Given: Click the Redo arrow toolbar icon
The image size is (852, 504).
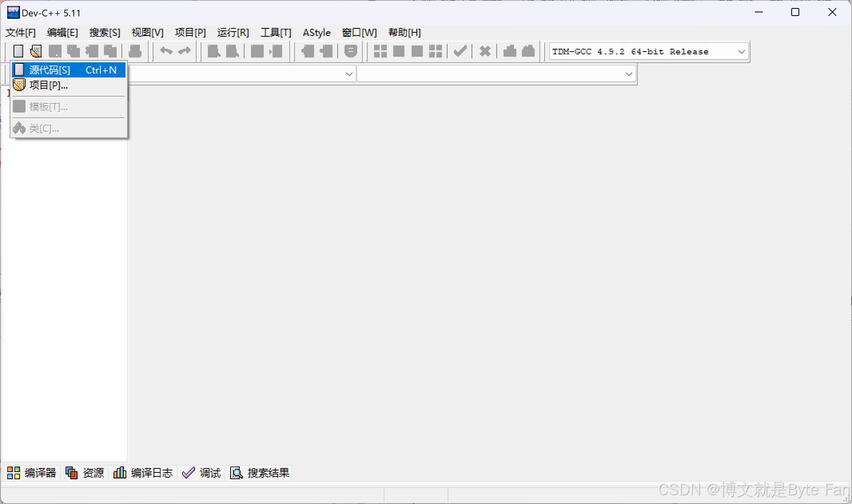Looking at the screenshot, I should click(185, 51).
